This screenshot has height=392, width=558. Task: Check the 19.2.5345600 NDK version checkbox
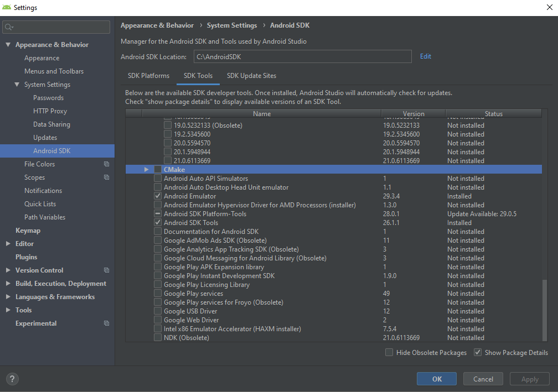168,134
